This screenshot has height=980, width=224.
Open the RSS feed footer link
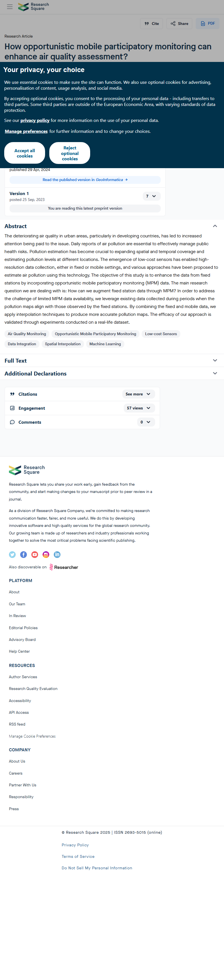coord(17,724)
